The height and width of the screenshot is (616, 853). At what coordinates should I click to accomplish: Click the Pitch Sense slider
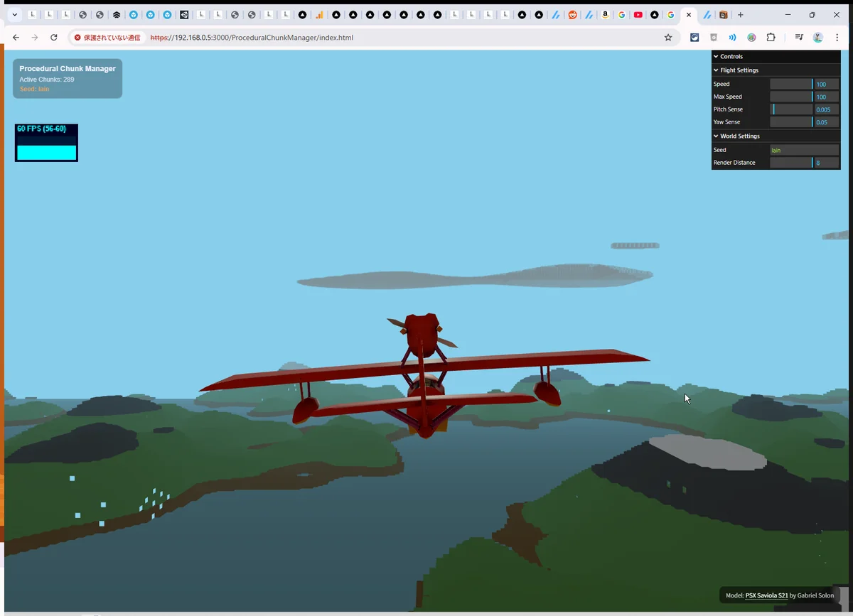pyautogui.click(x=791, y=109)
